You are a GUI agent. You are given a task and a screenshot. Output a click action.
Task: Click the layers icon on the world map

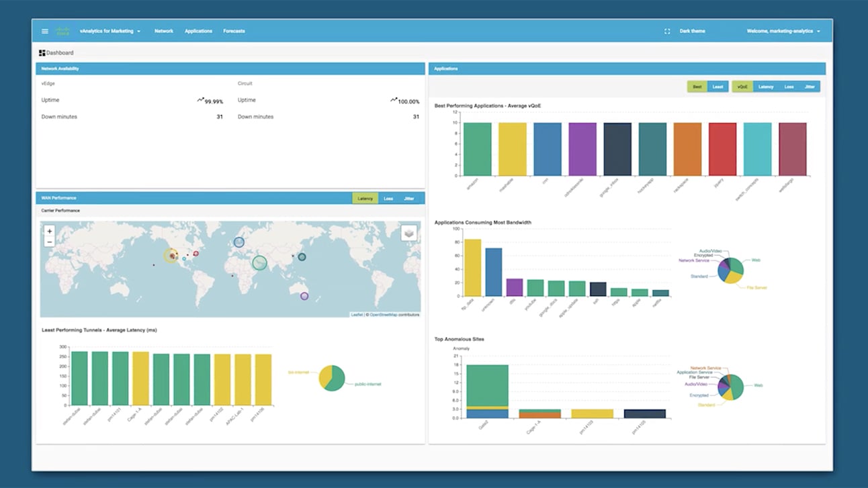coord(408,232)
